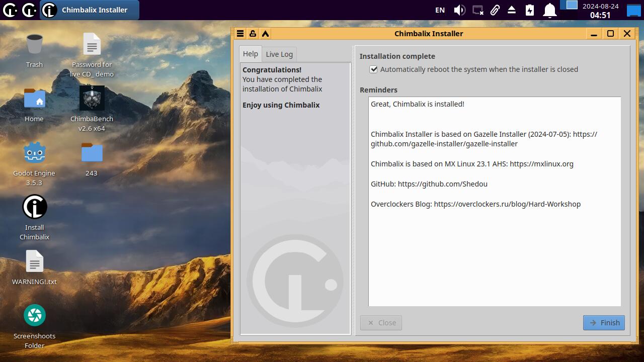Click the EN keyboard layout indicator
Image resolution: width=644 pixels, height=362 pixels.
(440, 10)
